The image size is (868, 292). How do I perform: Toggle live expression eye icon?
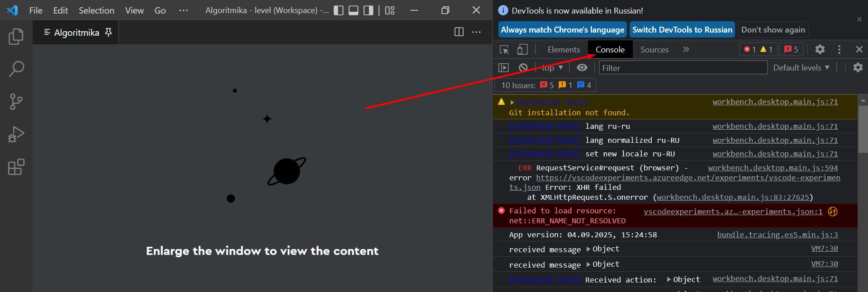tap(582, 67)
